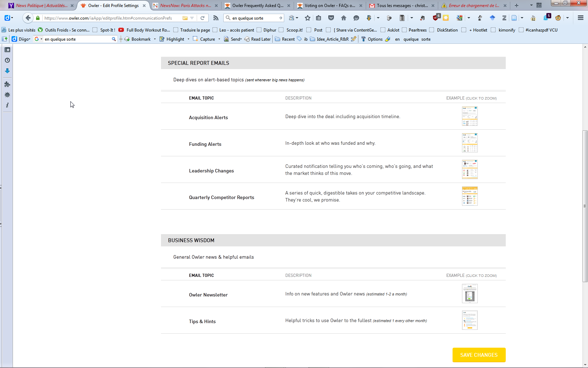Open the all tabs grid icon
This screenshot has width=588, height=368.
(539, 6)
